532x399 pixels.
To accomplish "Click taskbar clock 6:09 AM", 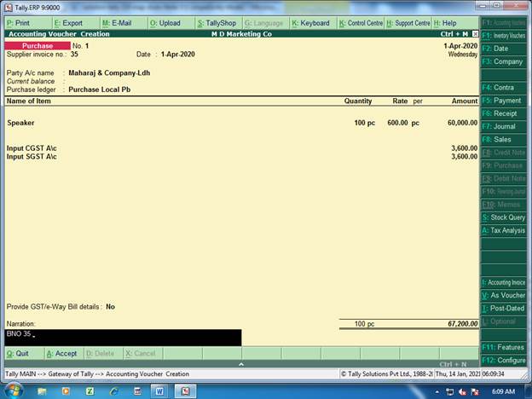I will [504, 392].
